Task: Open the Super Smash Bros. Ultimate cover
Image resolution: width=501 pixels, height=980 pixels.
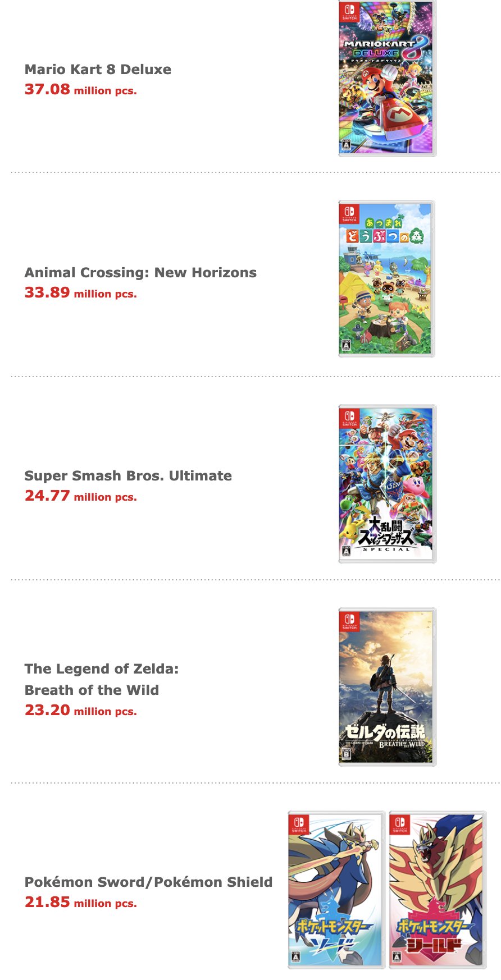Action: click(386, 483)
